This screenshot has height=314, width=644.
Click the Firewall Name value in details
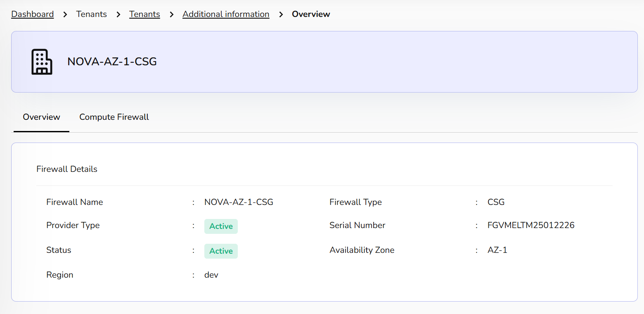239,202
